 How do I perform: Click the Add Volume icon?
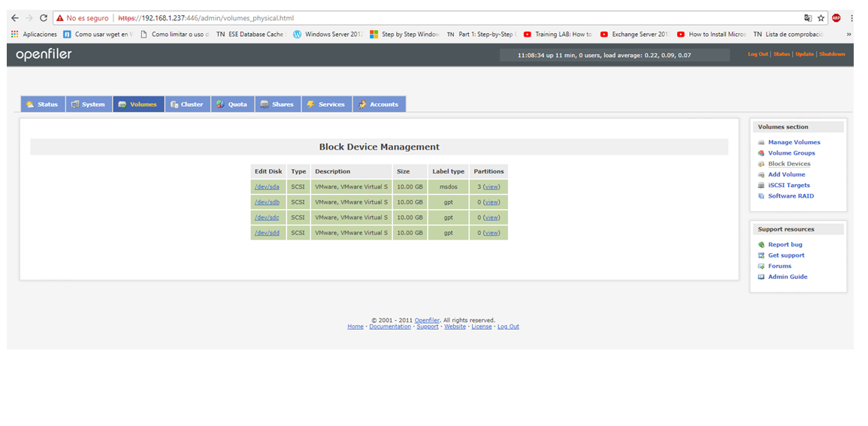click(x=761, y=175)
